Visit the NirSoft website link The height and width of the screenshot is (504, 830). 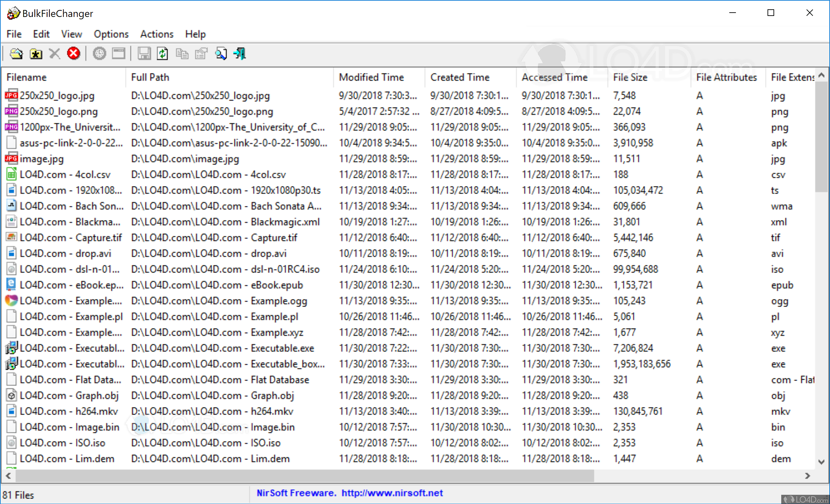tap(392, 493)
